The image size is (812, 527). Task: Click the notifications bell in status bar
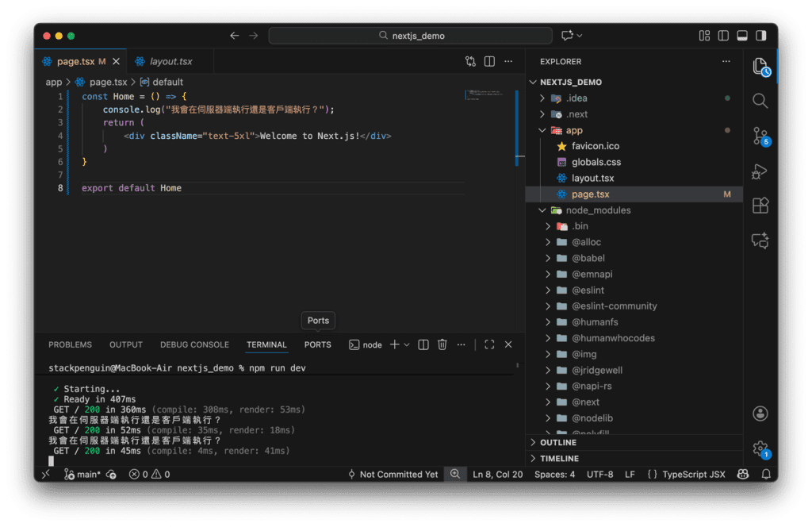pos(765,474)
